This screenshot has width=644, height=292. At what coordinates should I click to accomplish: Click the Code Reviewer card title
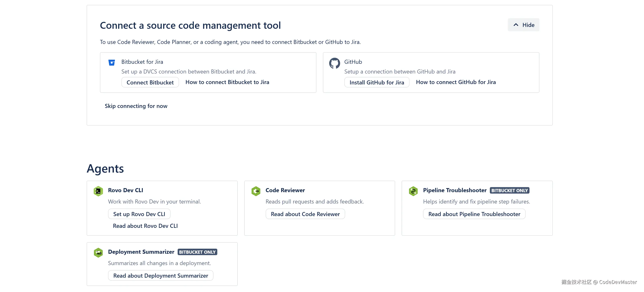pyautogui.click(x=285, y=190)
